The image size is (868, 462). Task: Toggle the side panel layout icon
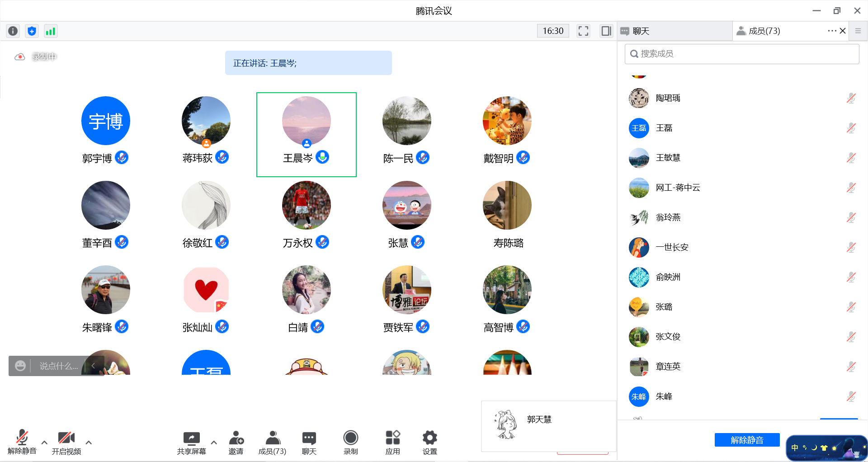point(606,31)
